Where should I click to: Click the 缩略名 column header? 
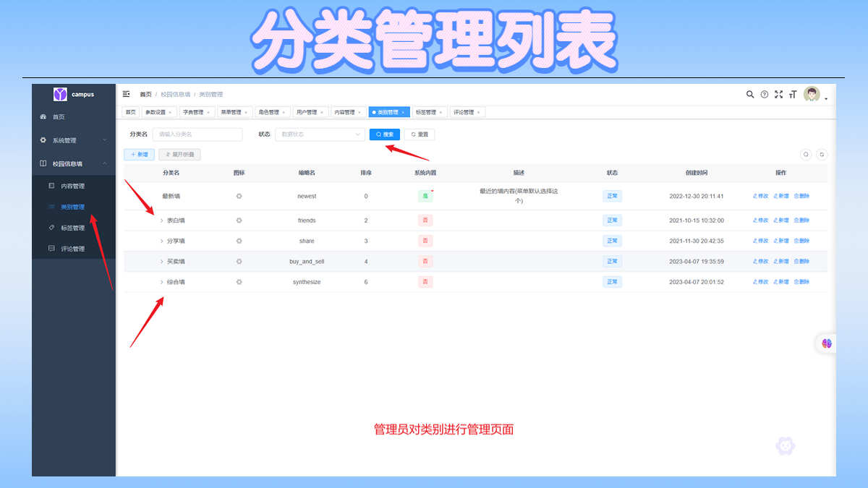(x=307, y=173)
